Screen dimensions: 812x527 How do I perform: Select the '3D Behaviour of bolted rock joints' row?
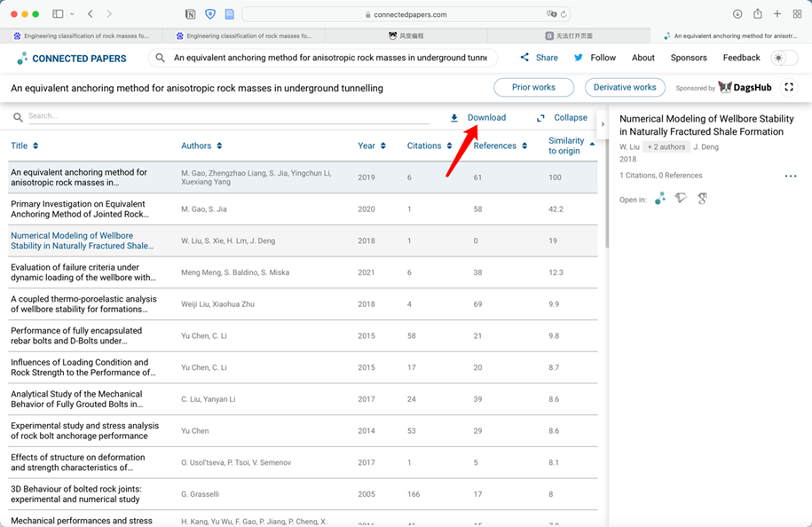tap(302, 494)
